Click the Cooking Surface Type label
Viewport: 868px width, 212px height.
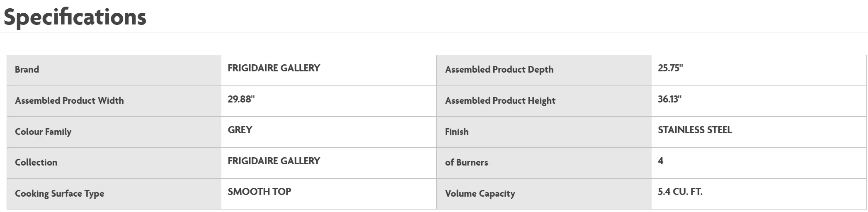point(59,194)
